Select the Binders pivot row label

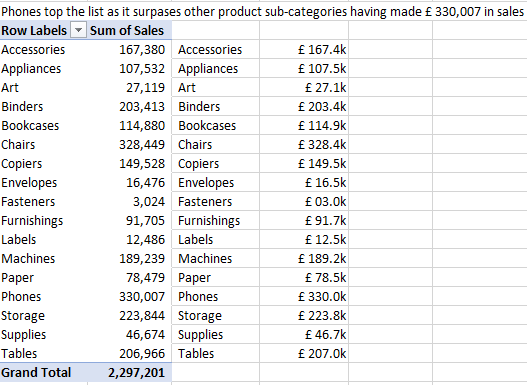(x=22, y=107)
